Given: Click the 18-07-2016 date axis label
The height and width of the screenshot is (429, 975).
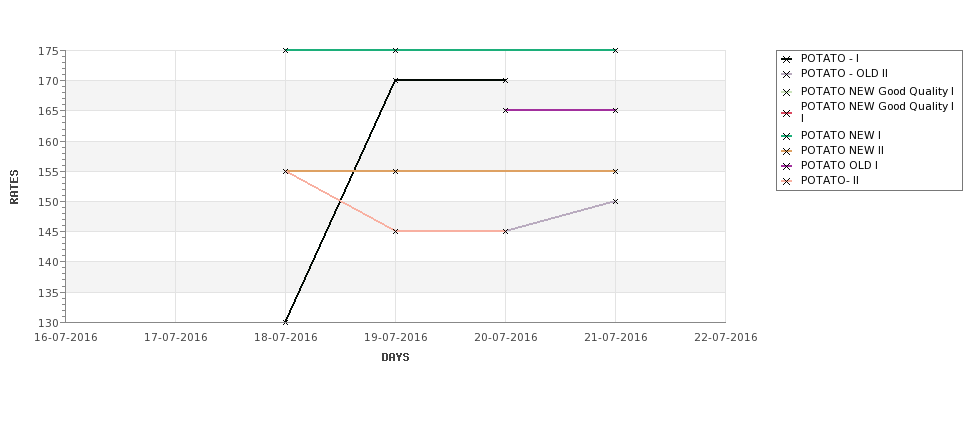Looking at the screenshot, I should (285, 338).
